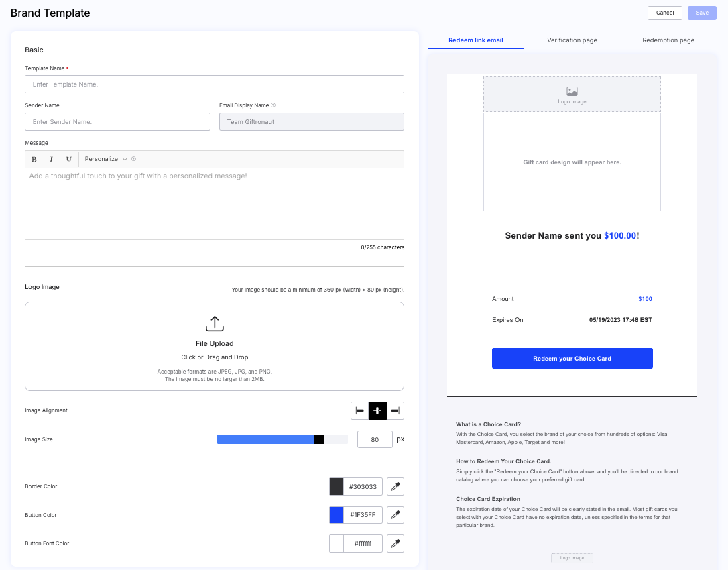Click the Save button
Screen dimensions: 728x570
click(x=702, y=13)
